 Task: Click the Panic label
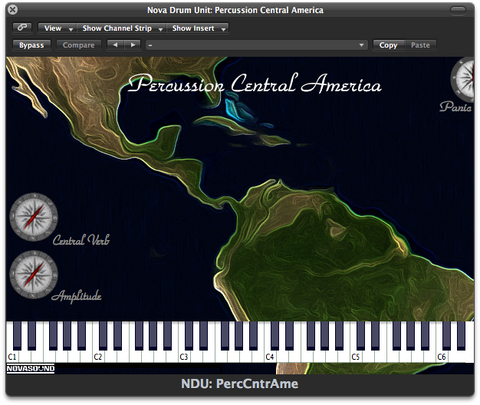coord(456,107)
